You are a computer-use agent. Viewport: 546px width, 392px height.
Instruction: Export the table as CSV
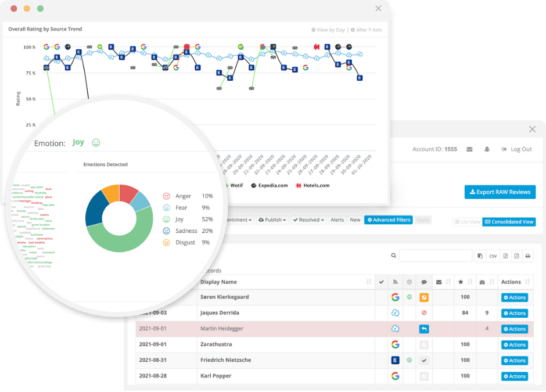point(493,256)
